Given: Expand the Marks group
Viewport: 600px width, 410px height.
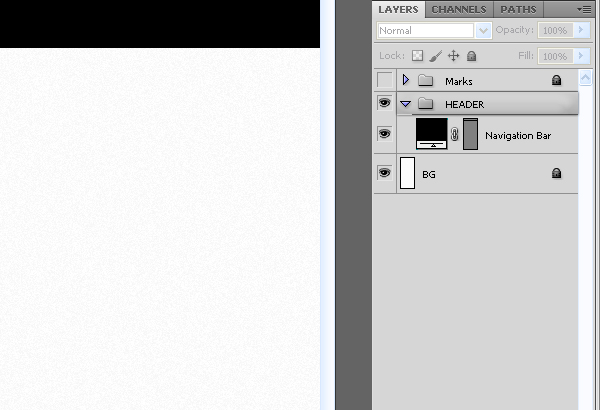Looking at the screenshot, I should click(x=406, y=80).
